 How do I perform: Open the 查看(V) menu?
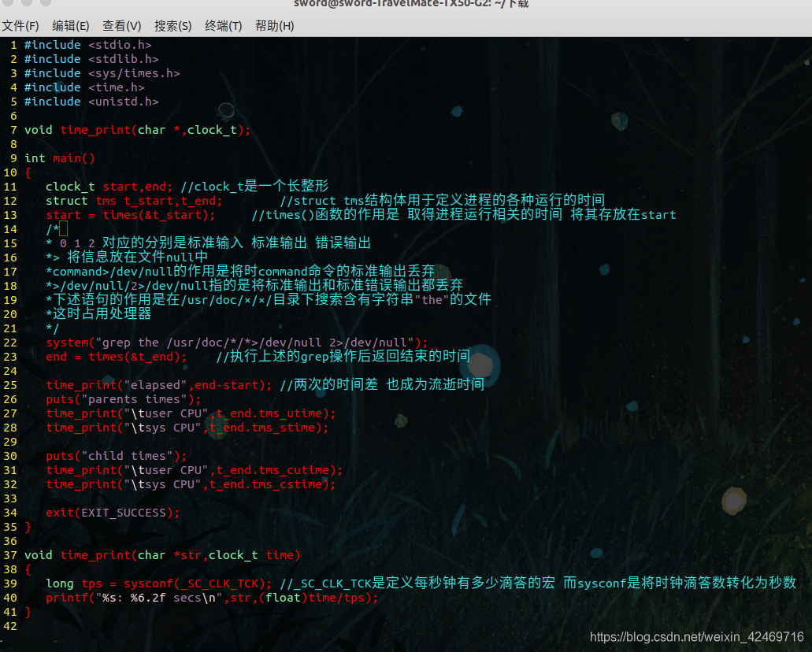tap(122, 26)
